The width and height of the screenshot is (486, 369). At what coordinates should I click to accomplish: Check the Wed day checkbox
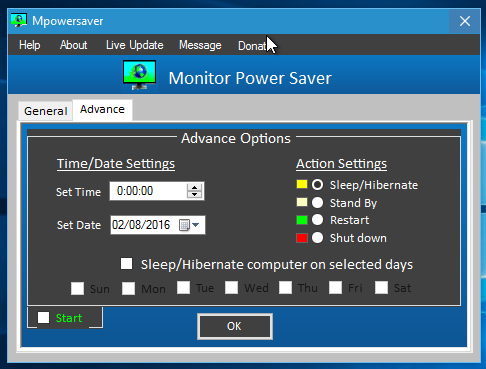[231, 287]
